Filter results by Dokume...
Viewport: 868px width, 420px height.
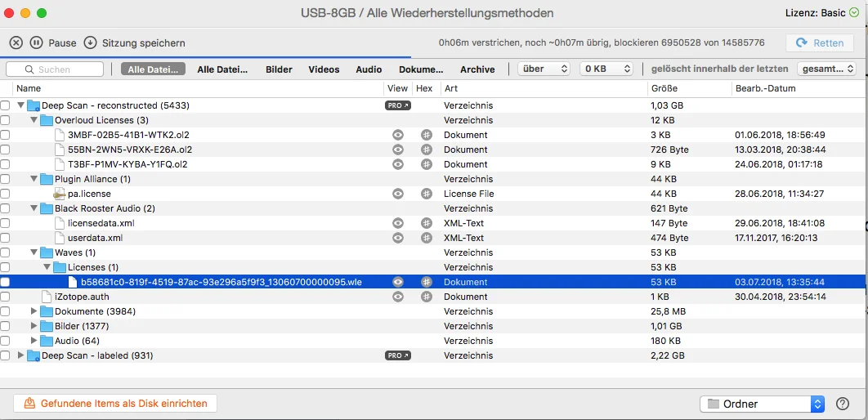421,69
